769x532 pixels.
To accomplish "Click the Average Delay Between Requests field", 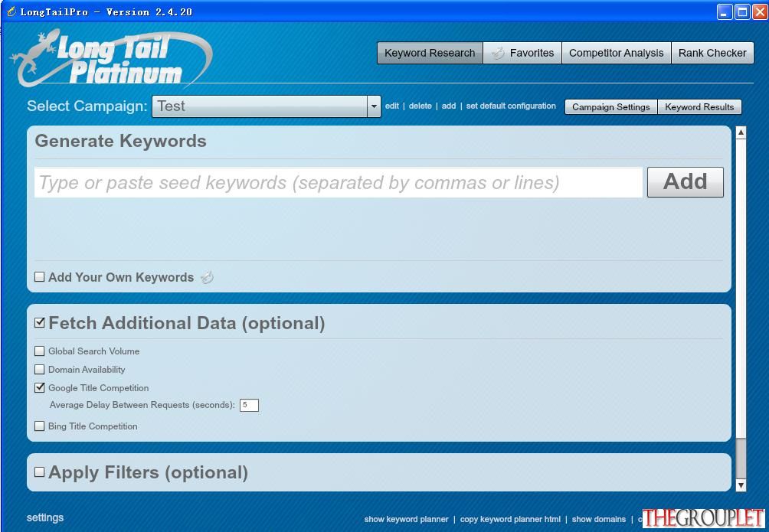I will (x=249, y=405).
